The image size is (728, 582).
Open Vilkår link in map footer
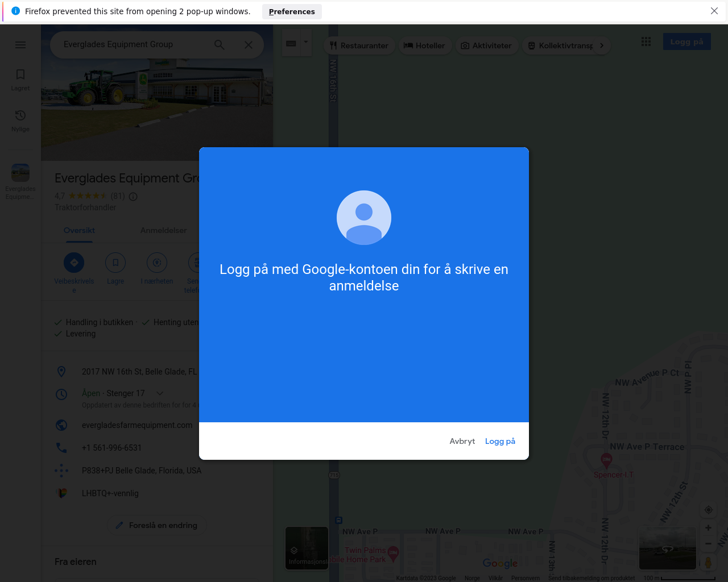495,578
